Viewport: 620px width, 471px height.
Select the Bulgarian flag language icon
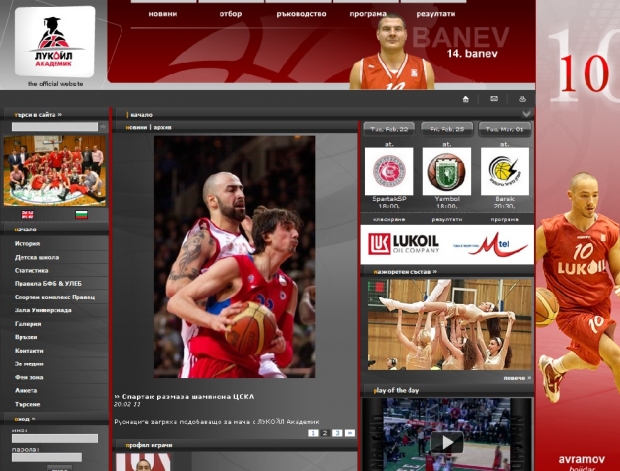pyautogui.click(x=81, y=214)
